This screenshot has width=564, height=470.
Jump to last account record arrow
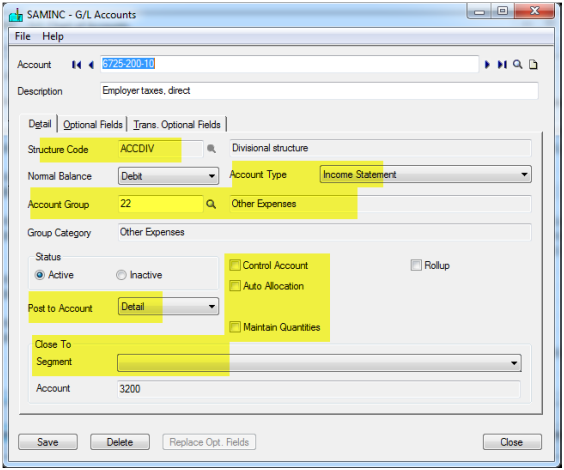coord(502,65)
